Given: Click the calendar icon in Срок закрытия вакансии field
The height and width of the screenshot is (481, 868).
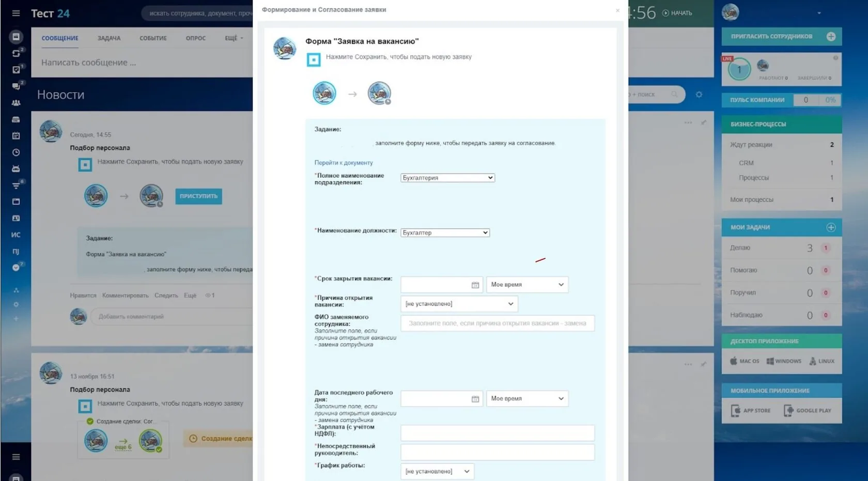Looking at the screenshot, I should (475, 285).
